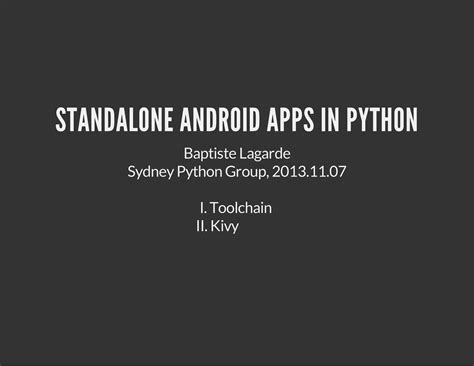Click the 'I. Toolchain' outline item
This screenshot has width=474, height=366.
[x=236, y=208]
